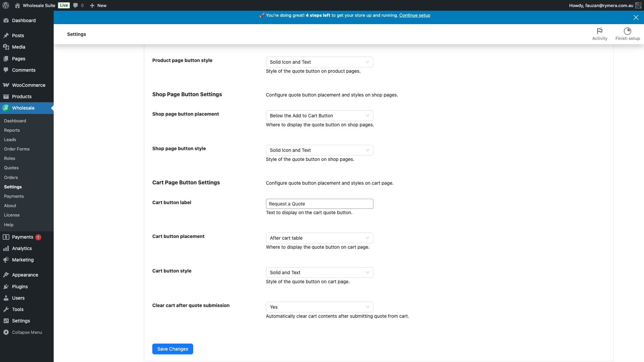Change the Cart button style dropdown
The width and height of the screenshot is (644, 362).
click(x=319, y=273)
